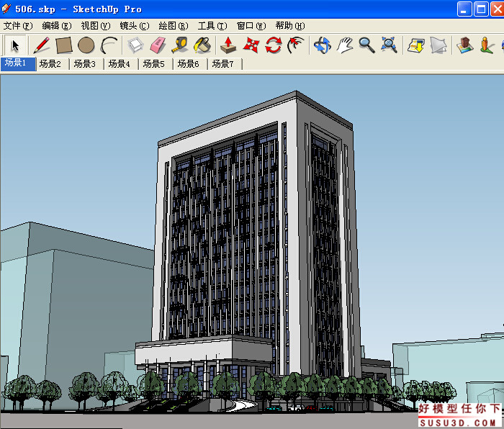Click the Zoom Extents tool
Screen dimensions: 504x429
tap(389, 45)
